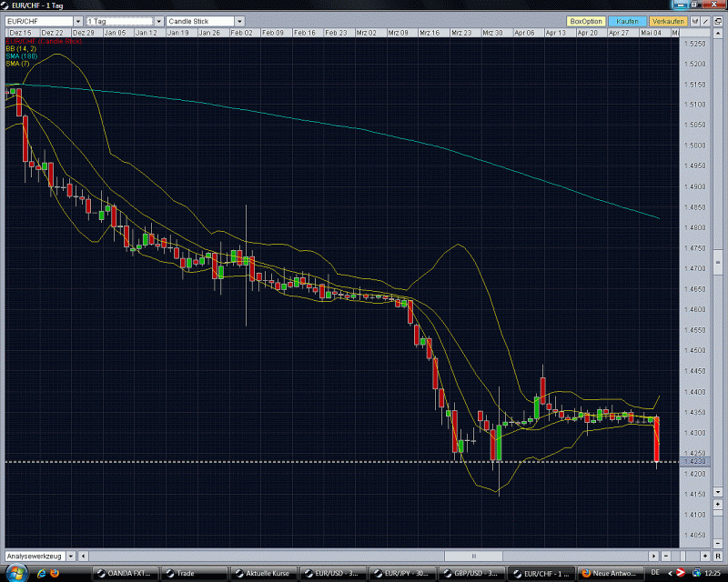Viewport: 728px width, 582px height.
Task: Expand hidden tray icons arrow
Action: click(x=670, y=573)
